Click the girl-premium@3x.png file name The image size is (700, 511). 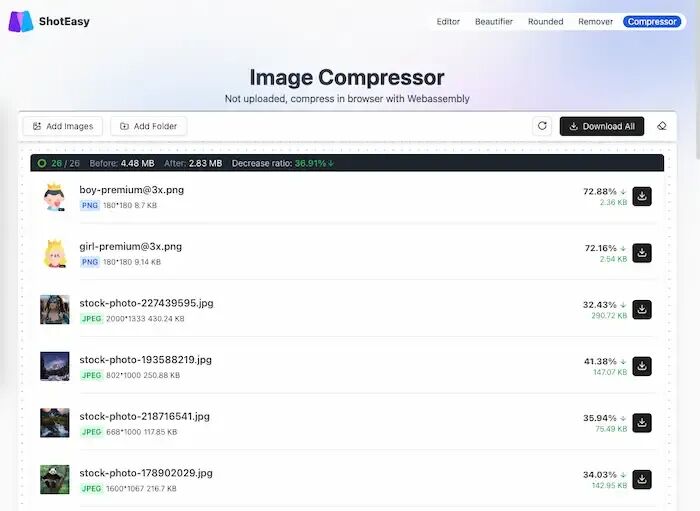[x=130, y=246]
